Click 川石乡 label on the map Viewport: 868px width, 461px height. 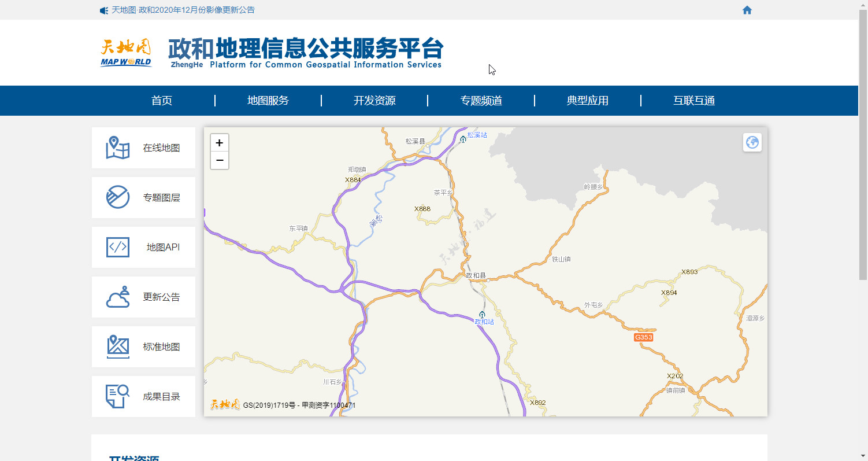point(332,382)
